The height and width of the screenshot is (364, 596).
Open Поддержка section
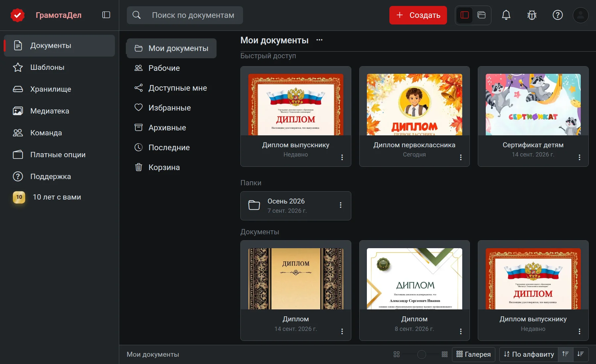(59, 177)
